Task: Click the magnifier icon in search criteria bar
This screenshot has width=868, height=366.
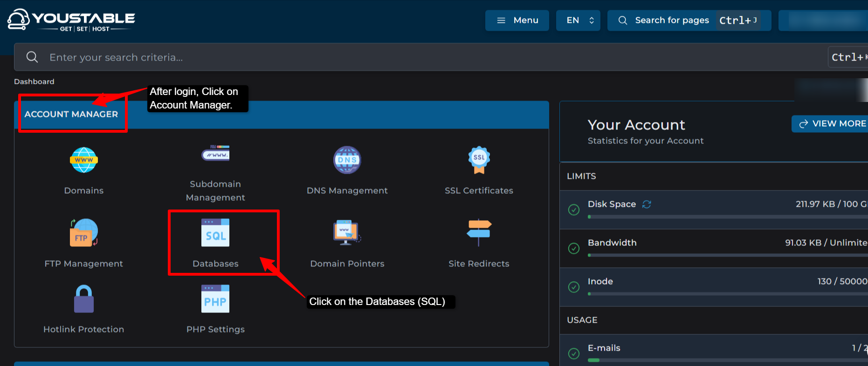Action: click(x=32, y=57)
